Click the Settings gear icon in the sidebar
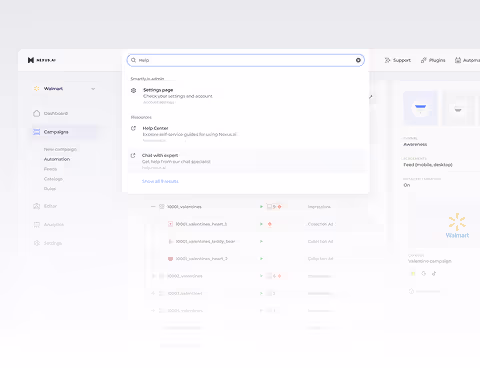This screenshot has width=480, height=368. coord(36,243)
